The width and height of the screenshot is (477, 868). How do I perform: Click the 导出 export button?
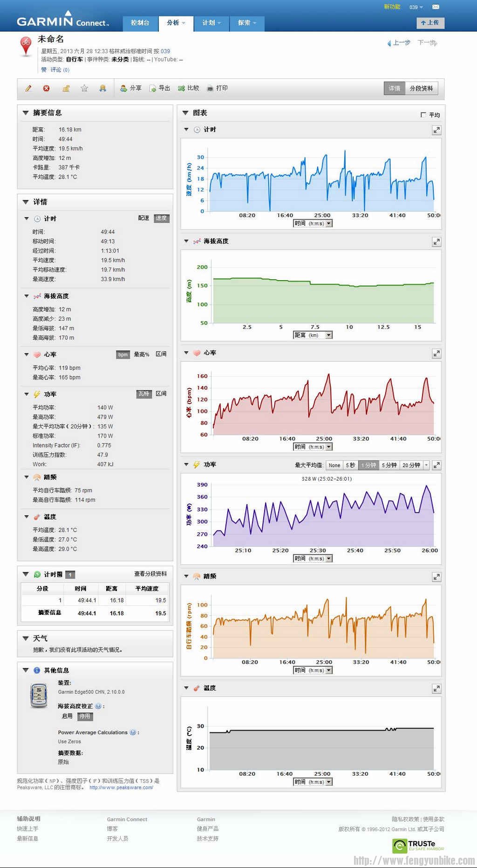point(160,88)
